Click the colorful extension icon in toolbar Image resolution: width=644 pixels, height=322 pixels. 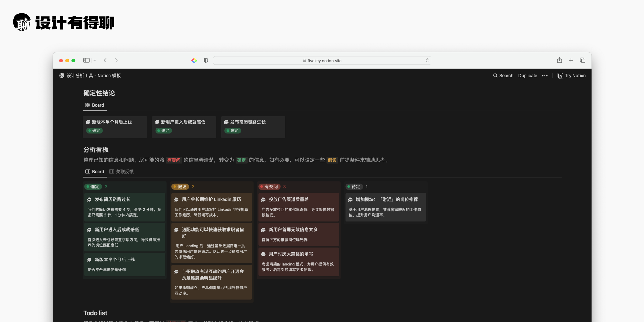[x=194, y=61]
